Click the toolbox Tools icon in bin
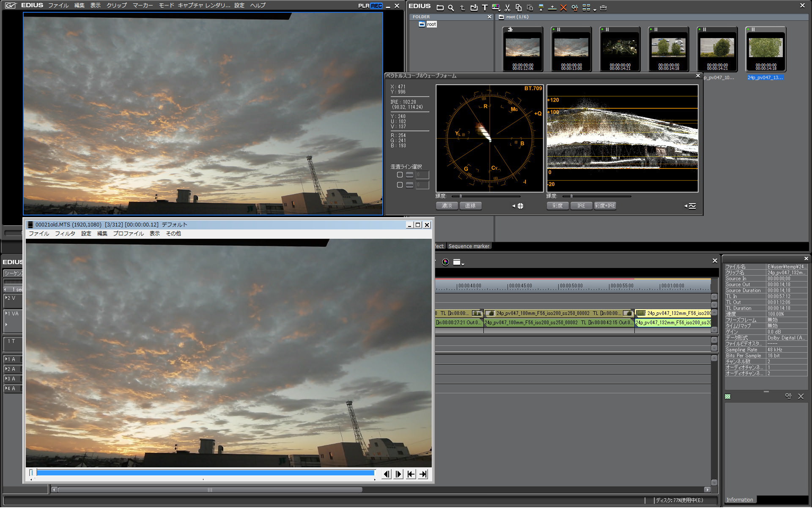 (x=603, y=8)
